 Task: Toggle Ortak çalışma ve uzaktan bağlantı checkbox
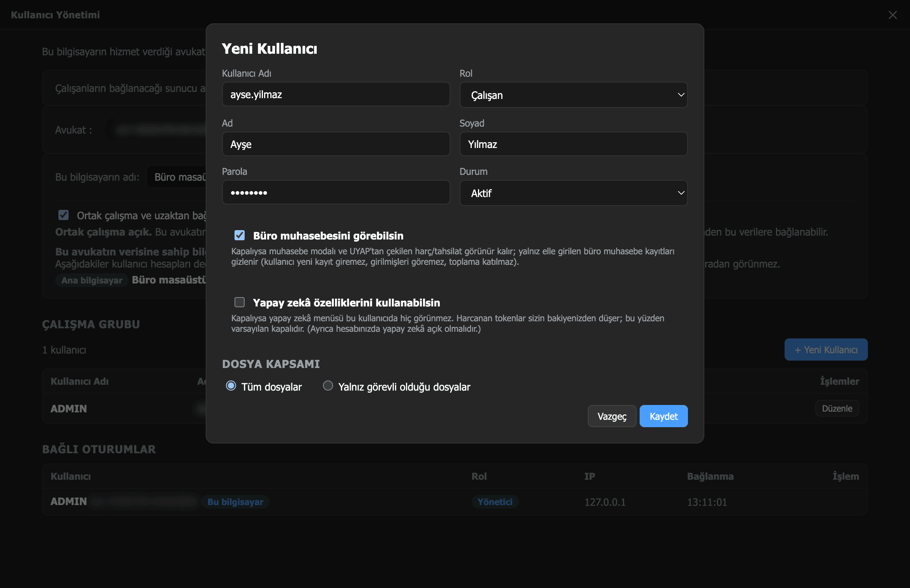pos(63,215)
